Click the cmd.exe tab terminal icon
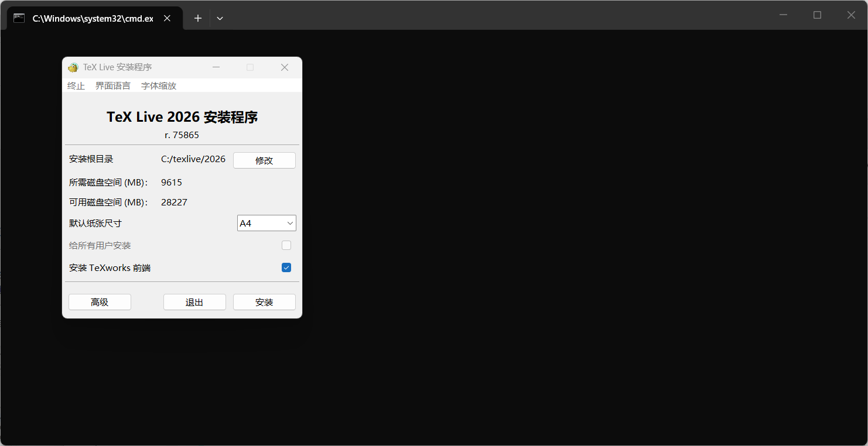The width and height of the screenshot is (868, 446). coord(19,18)
